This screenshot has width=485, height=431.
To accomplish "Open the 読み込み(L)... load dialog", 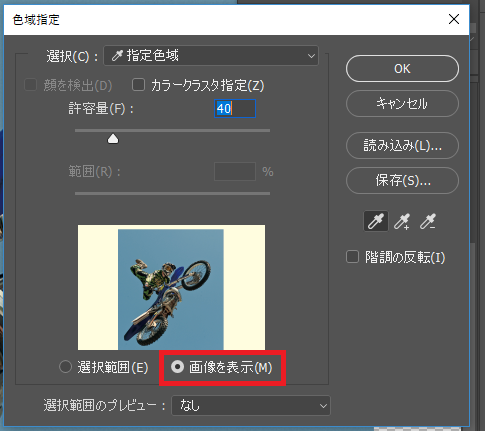I will click(402, 146).
